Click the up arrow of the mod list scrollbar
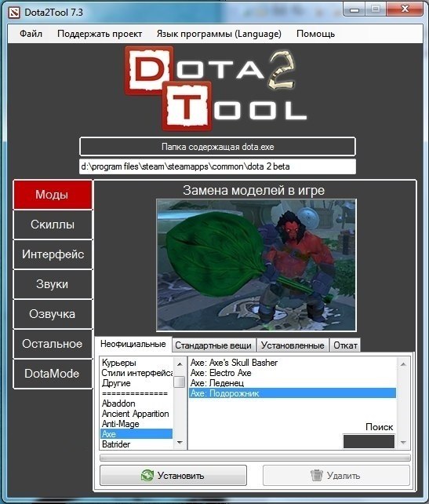The width and height of the screenshot is (429, 504). click(x=403, y=363)
